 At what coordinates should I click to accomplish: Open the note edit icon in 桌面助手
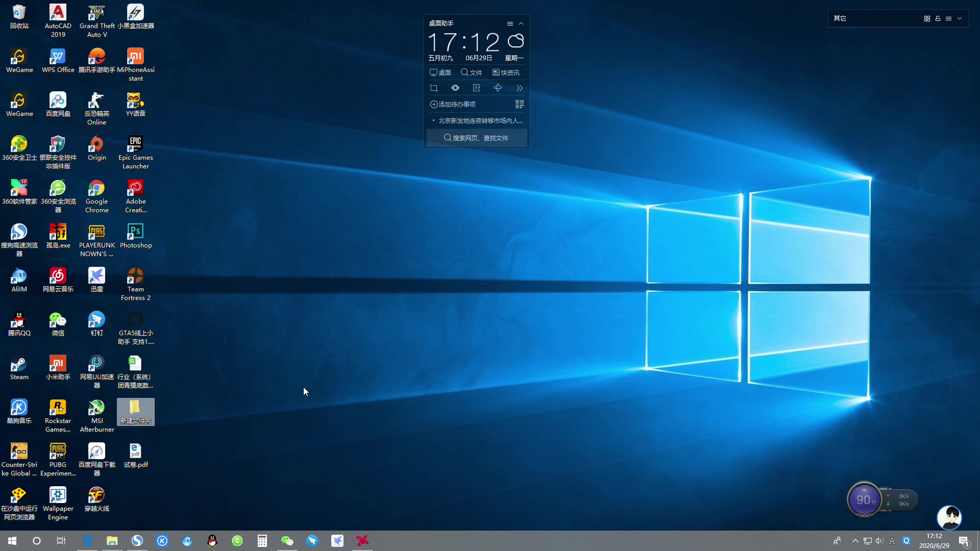[477, 88]
